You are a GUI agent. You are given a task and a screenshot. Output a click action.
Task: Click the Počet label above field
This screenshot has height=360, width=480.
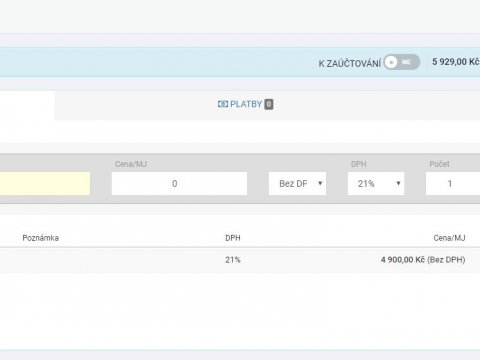pos(439,164)
